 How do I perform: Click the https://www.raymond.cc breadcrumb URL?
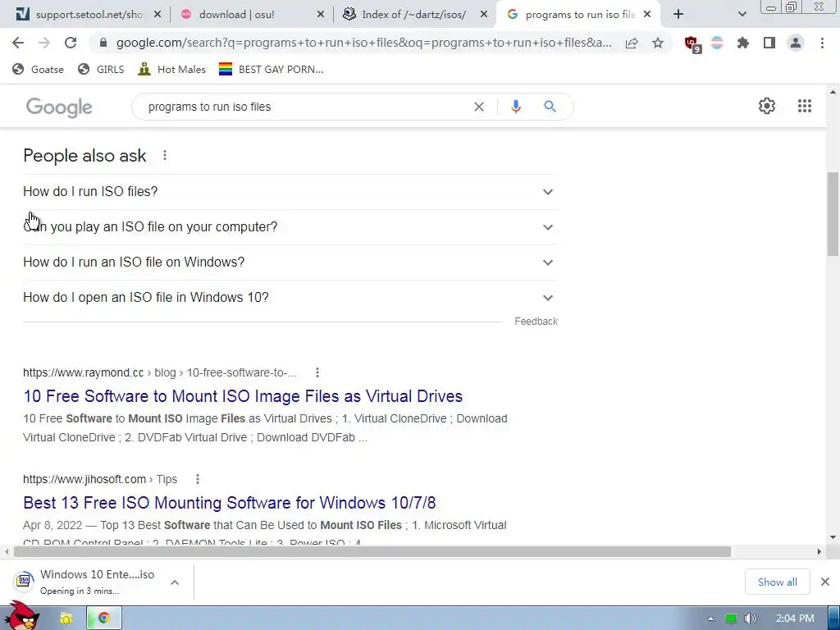pos(83,372)
